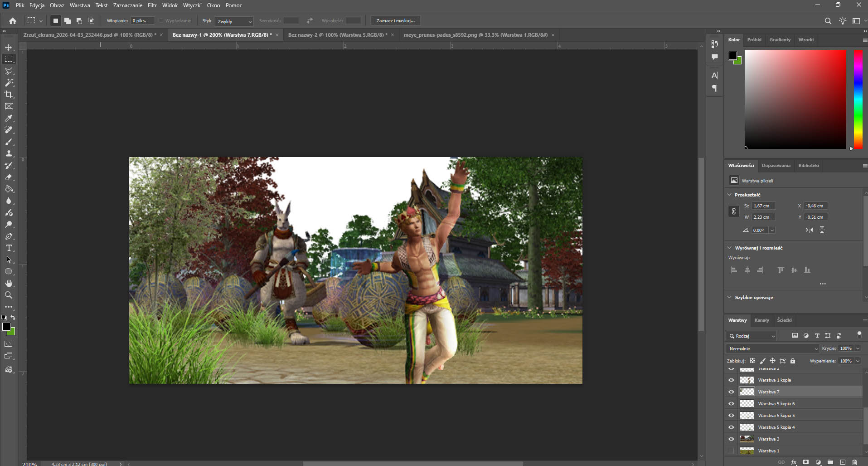Show the hidden Warstwa 1 layer
This screenshot has height=466, width=868.
point(731,451)
